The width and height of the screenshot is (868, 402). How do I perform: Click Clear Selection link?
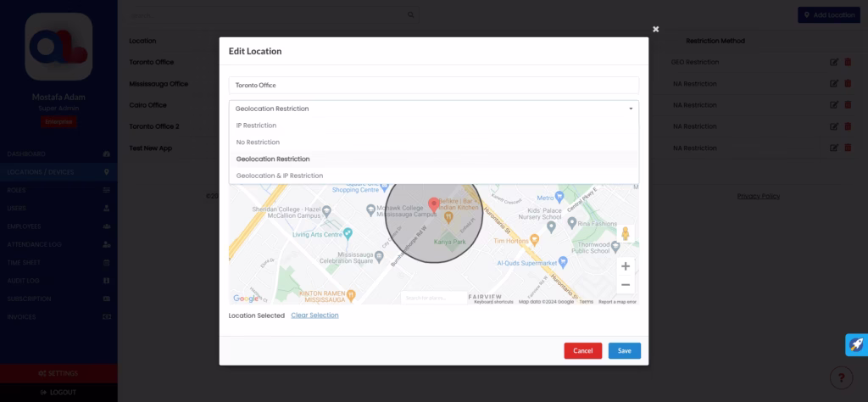tap(314, 315)
